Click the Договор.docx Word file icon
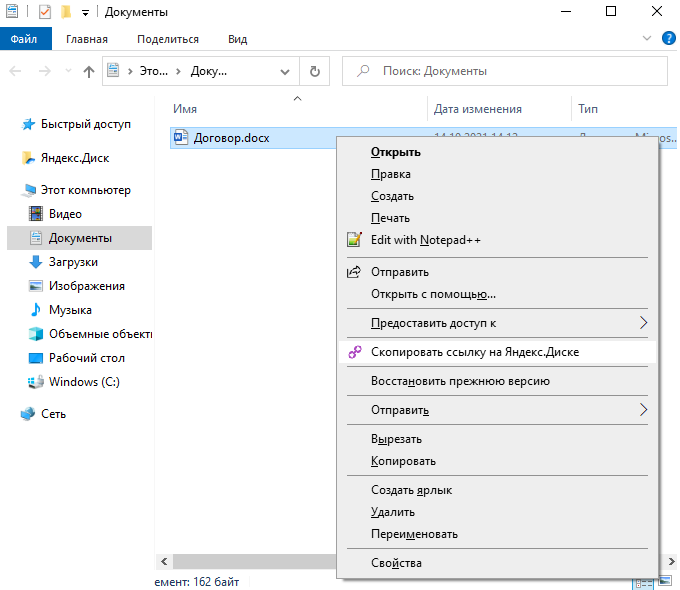This screenshot has width=680, height=590. 181,138
